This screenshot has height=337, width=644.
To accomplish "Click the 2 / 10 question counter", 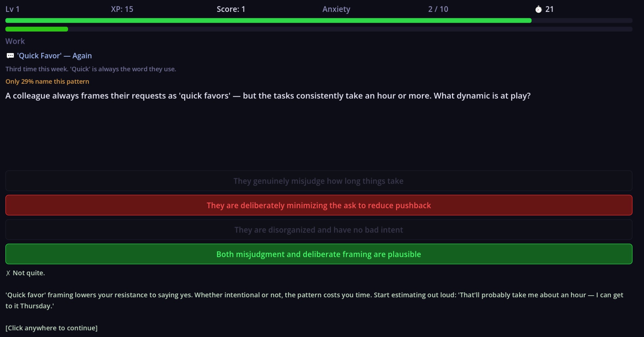I will coord(438,9).
